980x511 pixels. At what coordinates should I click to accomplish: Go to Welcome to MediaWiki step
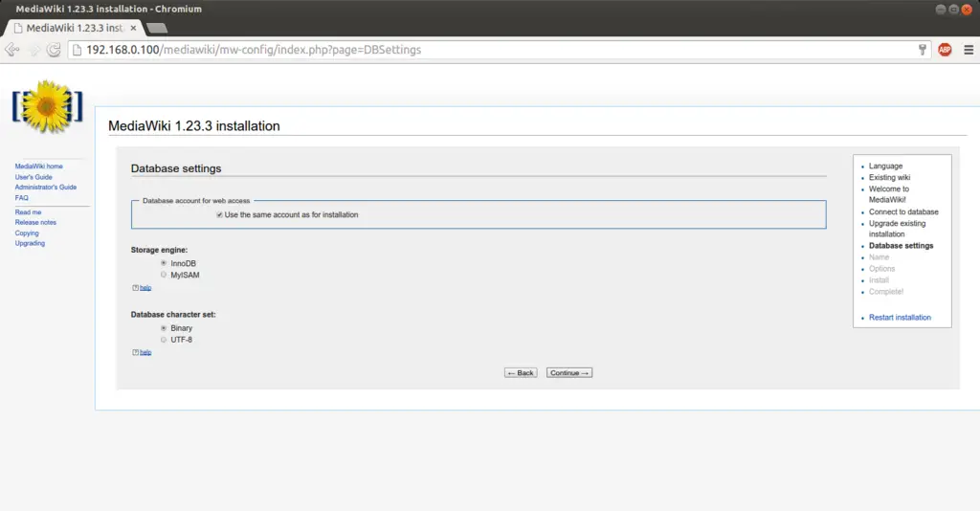[x=889, y=194]
